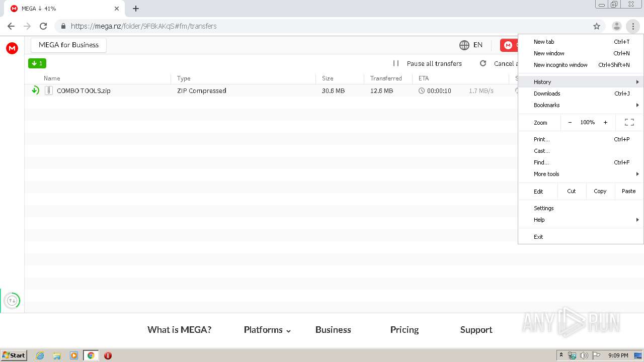Expand the More tools submenu
644x362 pixels.
pyautogui.click(x=581, y=174)
